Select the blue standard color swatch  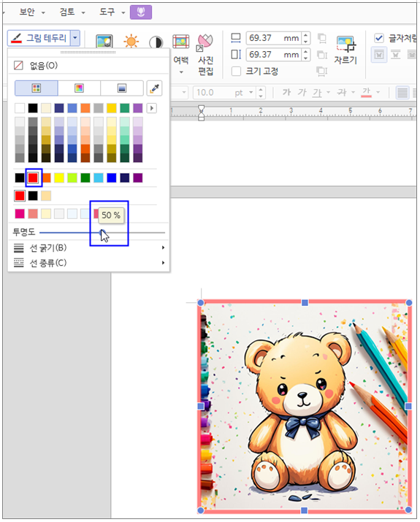[x=112, y=178]
